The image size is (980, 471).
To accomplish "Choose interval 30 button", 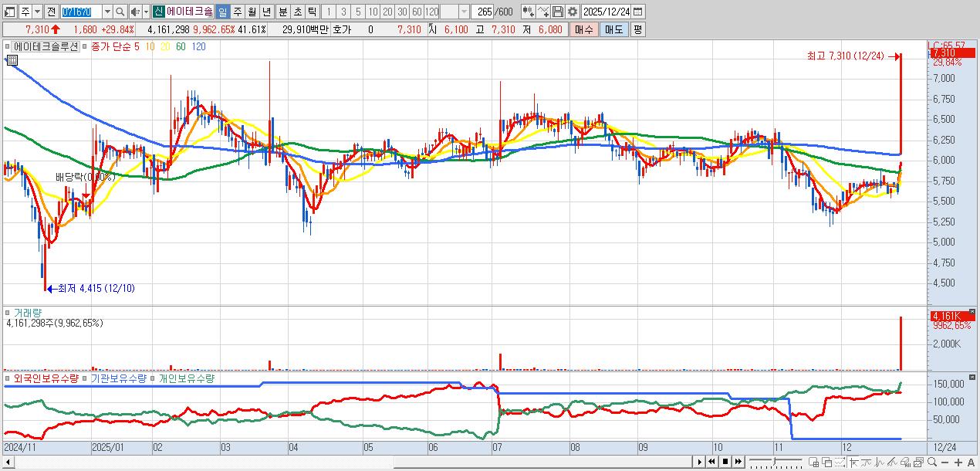I will 402,12.
